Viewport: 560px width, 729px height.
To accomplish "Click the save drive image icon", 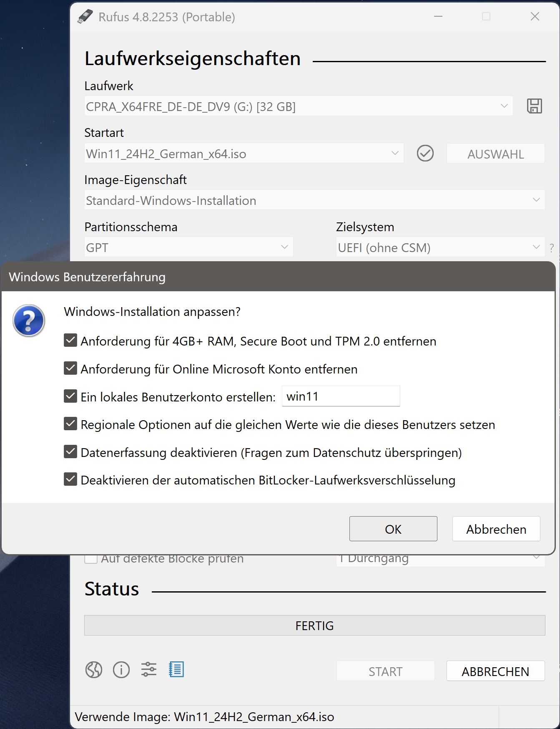I will pyautogui.click(x=534, y=106).
